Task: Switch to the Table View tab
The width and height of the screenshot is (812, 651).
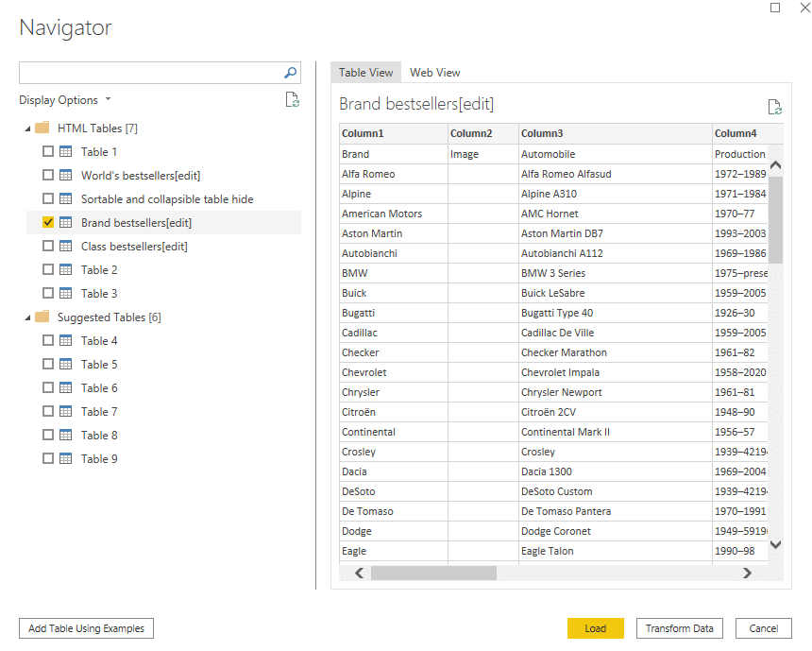Action: pyautogui.click(x=365, y=73)
